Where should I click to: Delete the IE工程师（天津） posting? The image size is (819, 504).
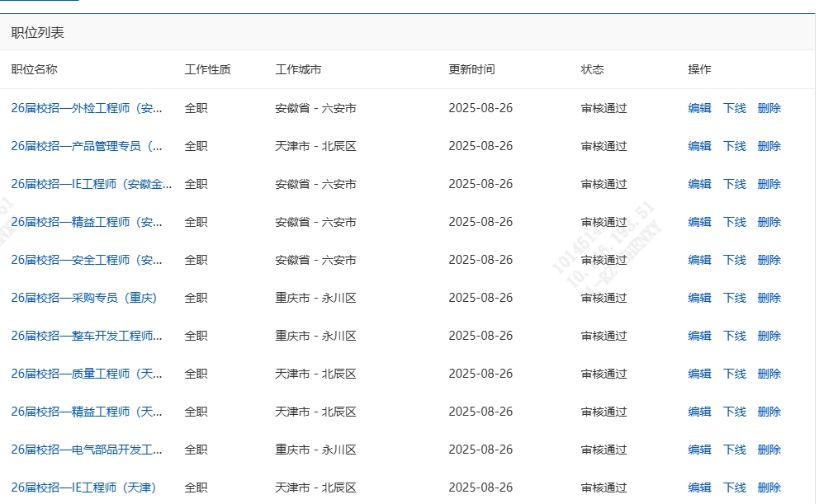[x=769, y=488]
